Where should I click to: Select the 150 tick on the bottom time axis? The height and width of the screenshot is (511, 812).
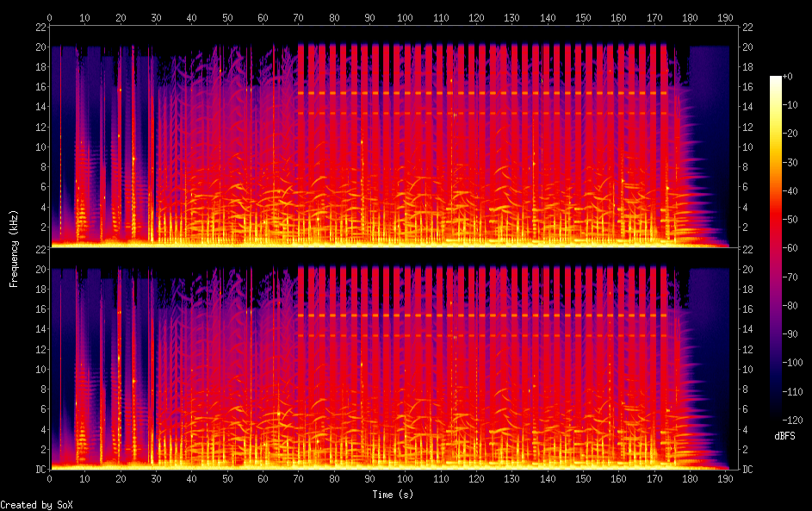[583, 478]
